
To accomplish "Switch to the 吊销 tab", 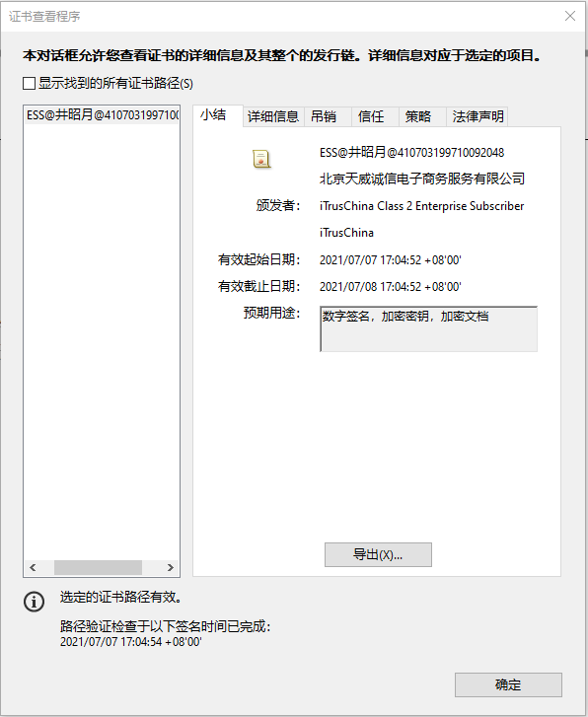I will [324, 116].
